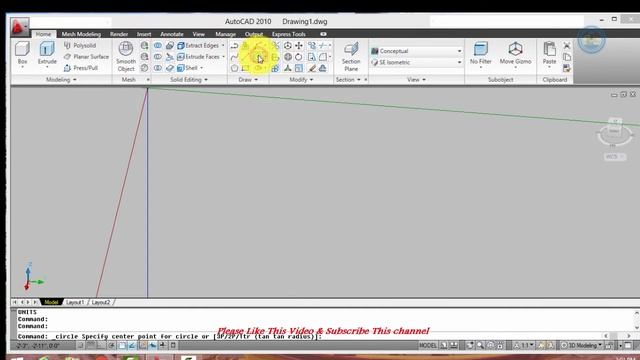This screenshot has width=640, height=360.
Task: Click the Subtract solids icon
Action: 158,57
